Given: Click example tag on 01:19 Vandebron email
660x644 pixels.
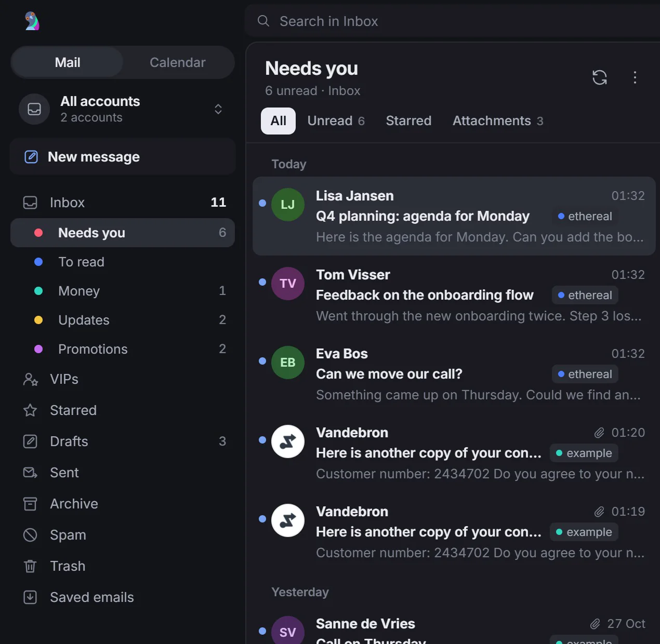Looking at the screenshot, I should click(x=584, y=532).
